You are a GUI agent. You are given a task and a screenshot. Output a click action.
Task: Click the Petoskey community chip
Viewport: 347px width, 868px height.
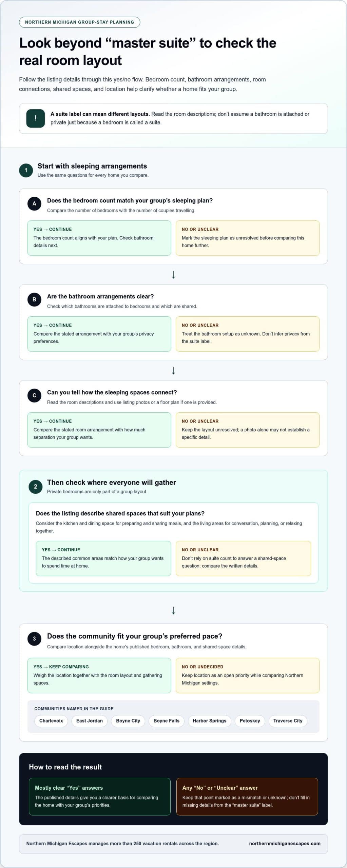[x=250, y=721]
